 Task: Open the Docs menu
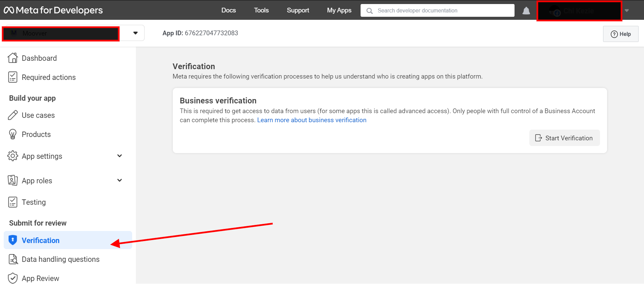click(228, 10)
